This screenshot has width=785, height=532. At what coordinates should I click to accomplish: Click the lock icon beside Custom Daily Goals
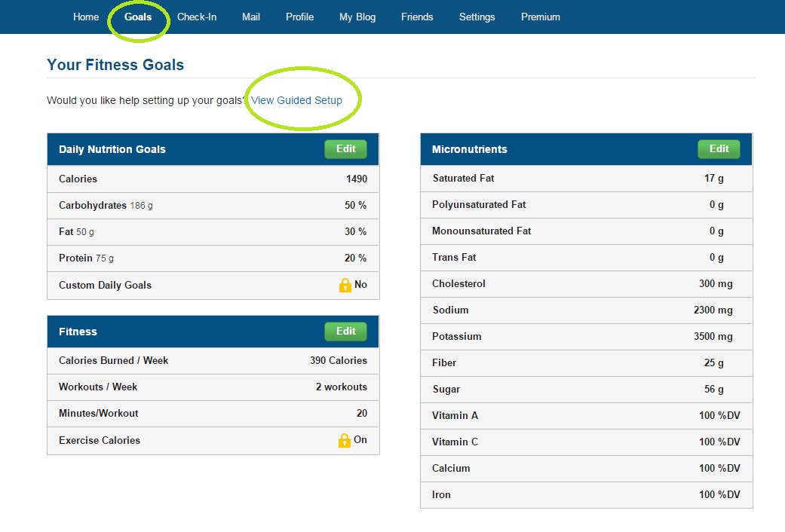pyautogui.click(x=345, y=286)
